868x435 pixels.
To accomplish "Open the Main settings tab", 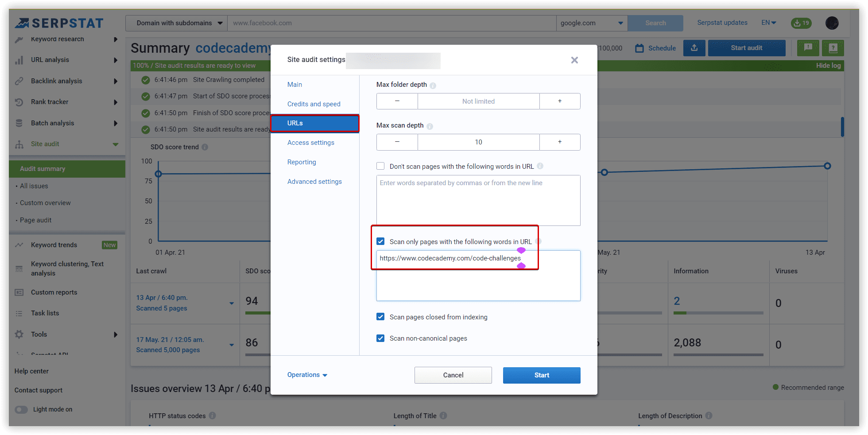I will [294, 85].
